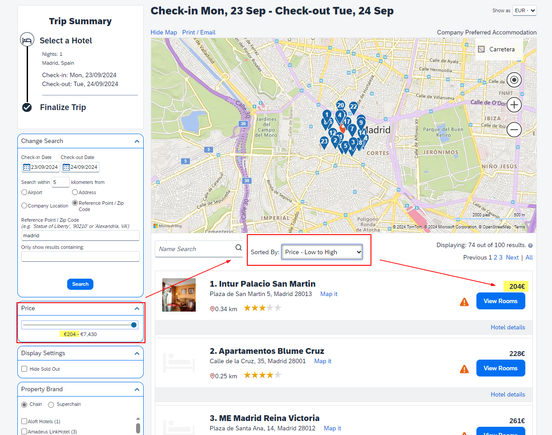The height and width of the screenshot is (435, 552).
Task: Open the Show as currency dropdown
Action: [525, 11]
